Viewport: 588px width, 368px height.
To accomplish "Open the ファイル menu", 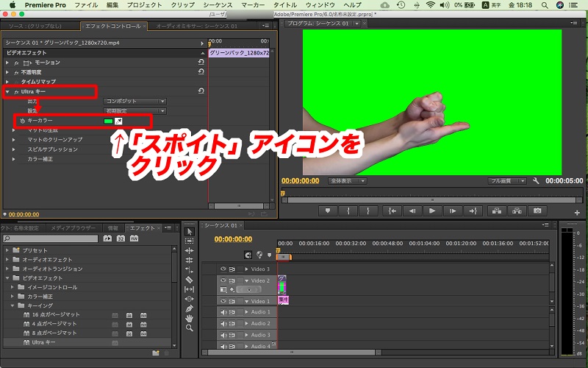I will point(86,5).
